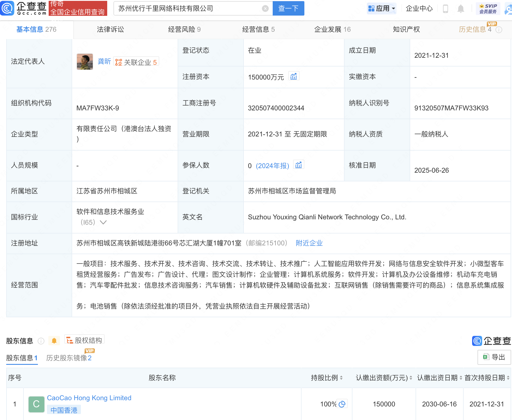Screen dimensions: 512x420
Task: Clear the search box text
Action: click(x=265, y=8)
